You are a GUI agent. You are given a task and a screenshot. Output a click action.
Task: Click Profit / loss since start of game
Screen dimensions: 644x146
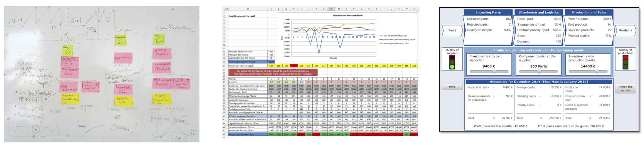point(571,126)
